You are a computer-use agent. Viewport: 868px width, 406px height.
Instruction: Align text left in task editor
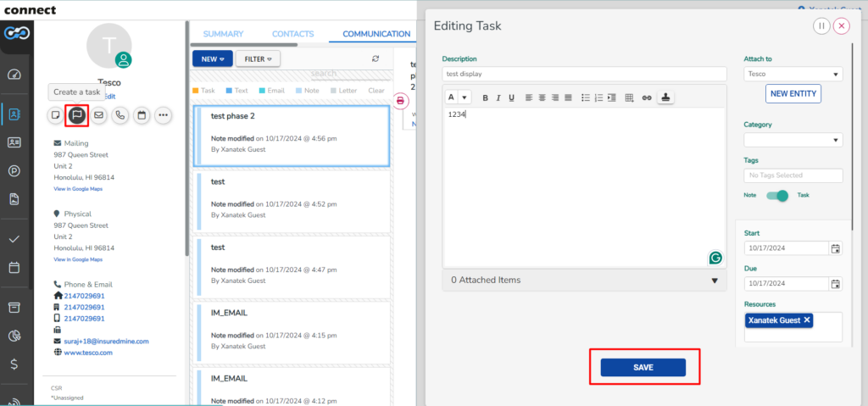[529, 98]
